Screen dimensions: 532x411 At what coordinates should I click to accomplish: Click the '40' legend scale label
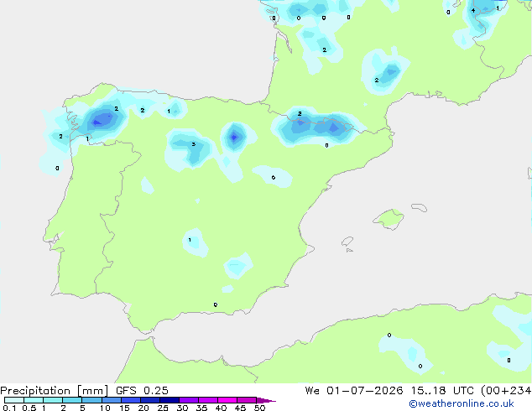click(221, 408)
